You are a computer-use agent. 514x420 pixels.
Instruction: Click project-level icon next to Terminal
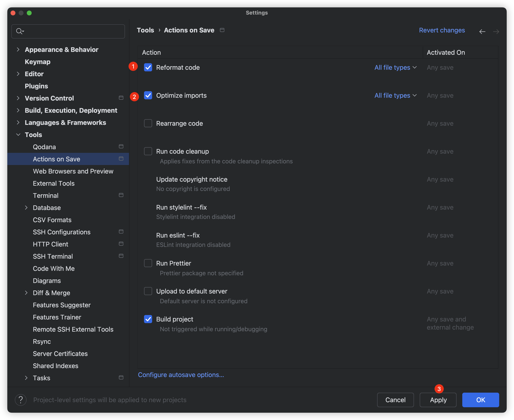click(121, 195)
